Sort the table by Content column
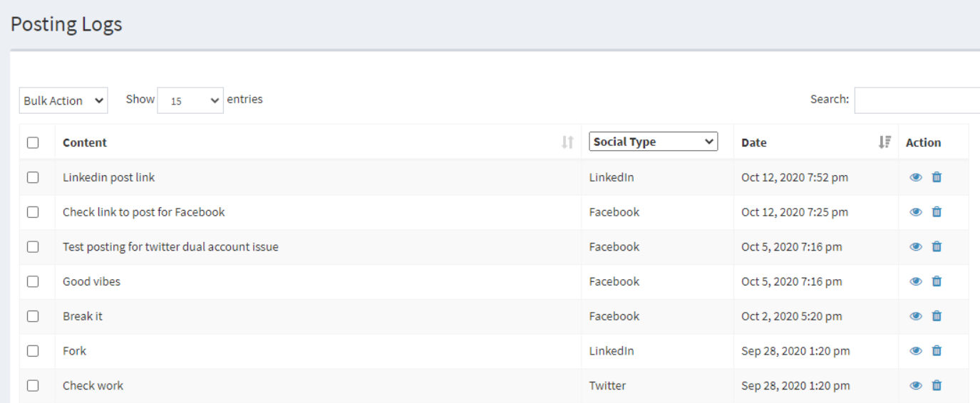 (x=567, y=142)
